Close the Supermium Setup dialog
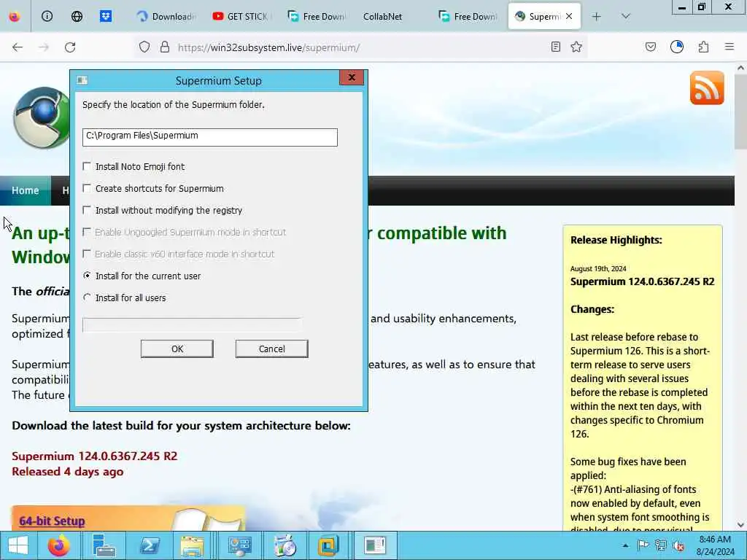Image resolution: width=747 pixels, height=560 pixels. pyautogui.click(x=352, y=77)
